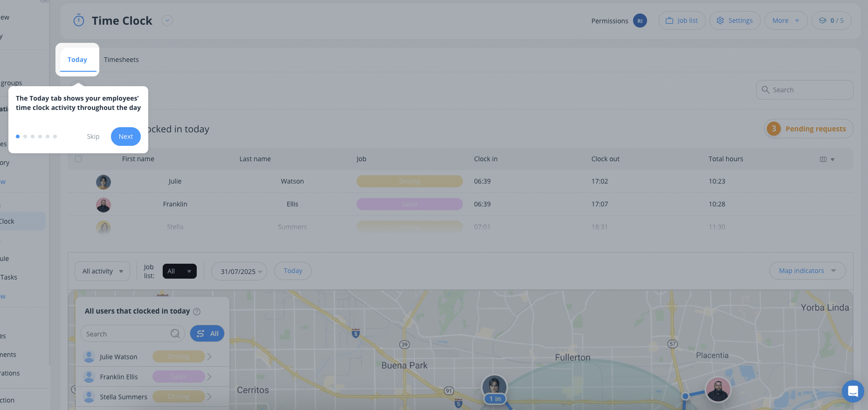Switch to the Today tab

[x=77, y=60]
